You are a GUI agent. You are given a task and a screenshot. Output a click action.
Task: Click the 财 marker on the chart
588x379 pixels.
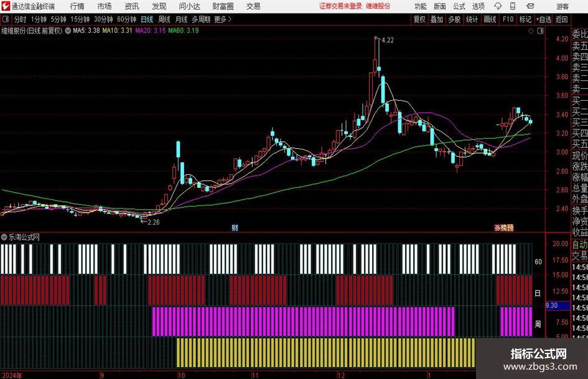point(235,227)
